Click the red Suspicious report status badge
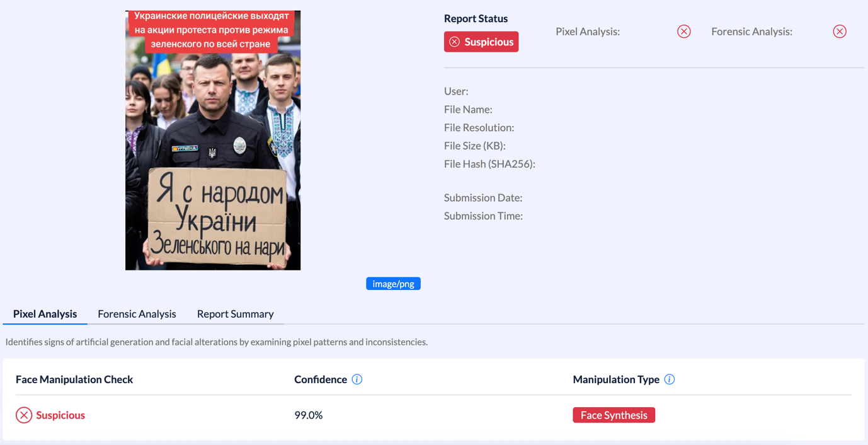Viewport: 868px width, 445px height. pyautogui.click(x=481, y=42)
